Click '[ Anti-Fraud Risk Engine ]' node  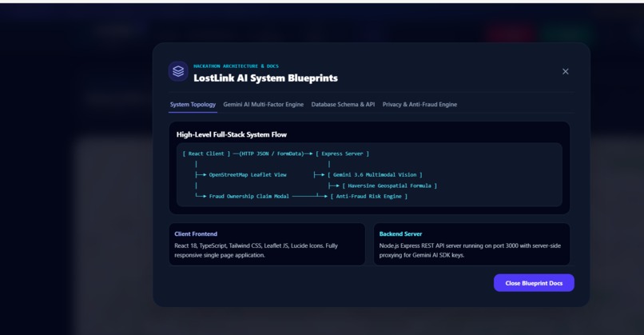click(x=369, y=197)
